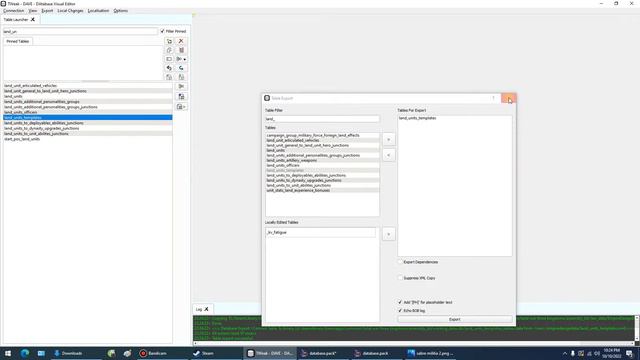This screenshot has width=640, height=360.
Task: Open the Options menu
Action: (120, 11)
